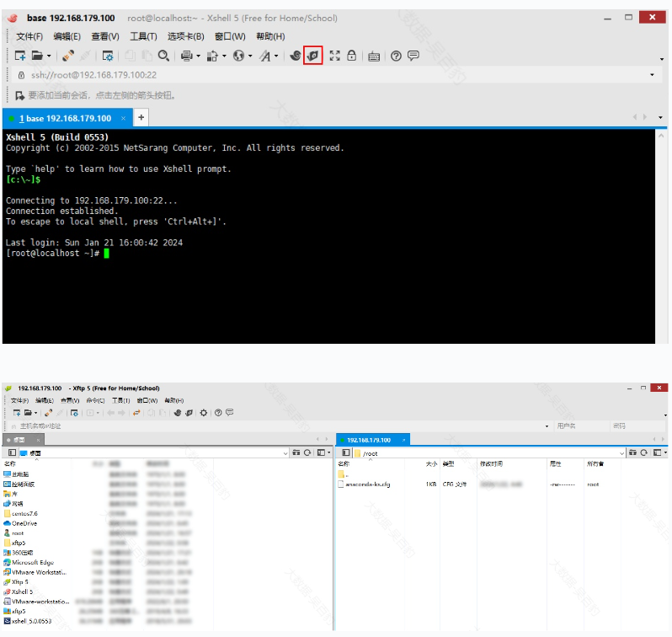Open the 编辑(E) menu in Xshell
The width and height of the screenshot is (672, 637).
pyautogui.click(x=67, y=36)
